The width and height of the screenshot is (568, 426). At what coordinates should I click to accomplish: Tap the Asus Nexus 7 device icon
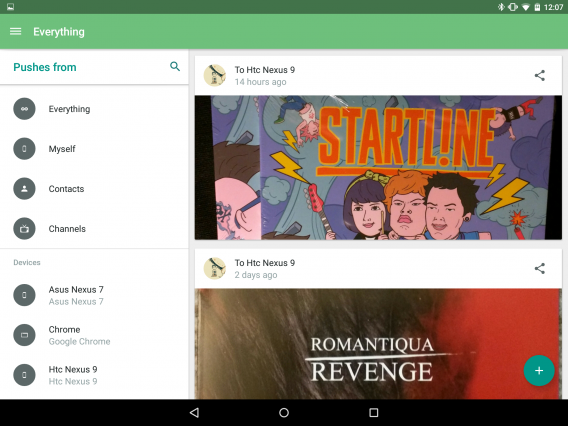point(24,295)
